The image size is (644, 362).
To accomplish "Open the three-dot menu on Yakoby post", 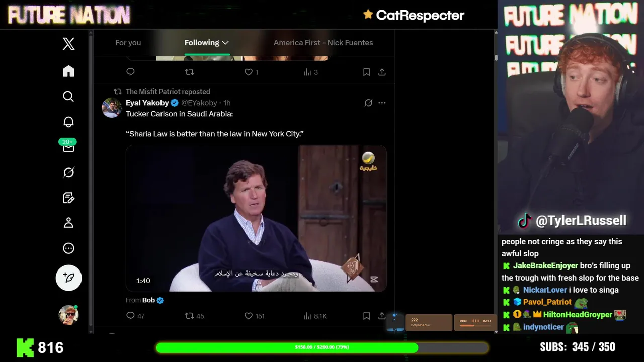I will 382,103.
